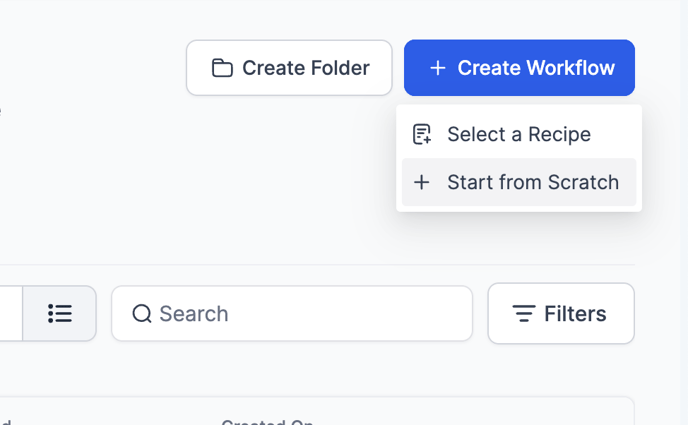Switch to list view layout

click(60, 314)
